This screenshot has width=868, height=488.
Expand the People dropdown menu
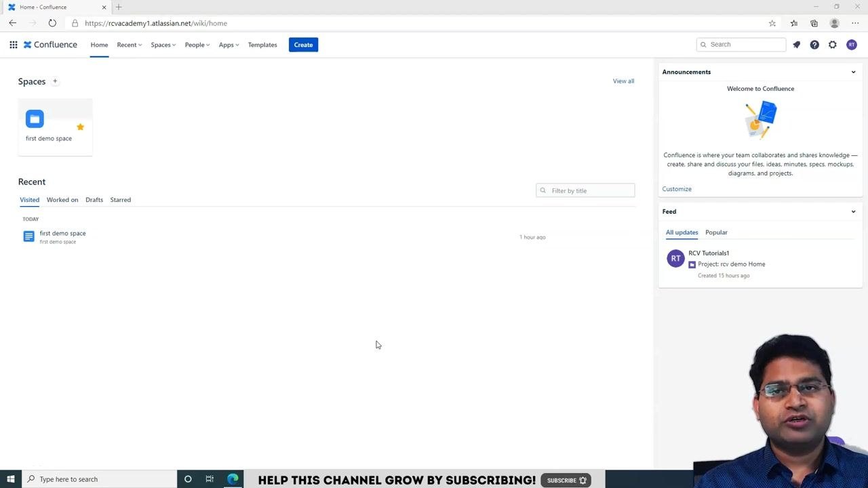(197, 45)
